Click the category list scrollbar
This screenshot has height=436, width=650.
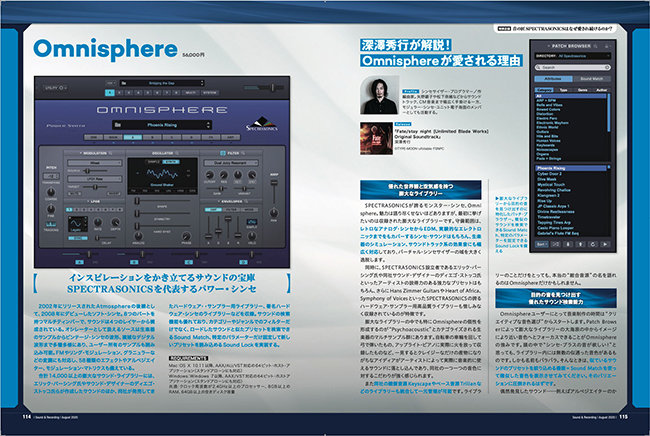[x=609, y=111]
